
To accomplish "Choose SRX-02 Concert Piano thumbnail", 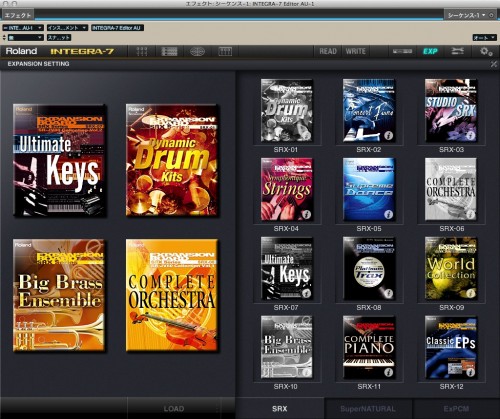I will click(x=369, y=110).
